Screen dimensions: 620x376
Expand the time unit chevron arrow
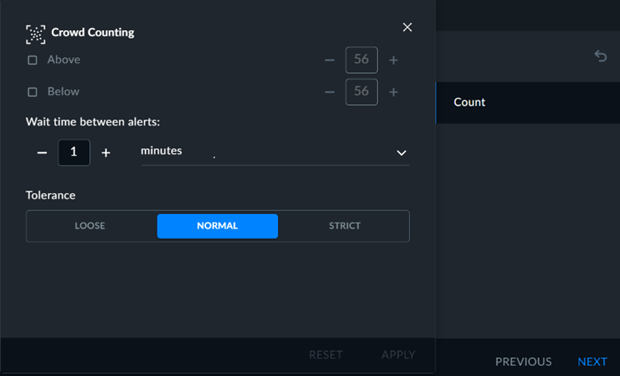pyautogui.click(x=401, y=153)
